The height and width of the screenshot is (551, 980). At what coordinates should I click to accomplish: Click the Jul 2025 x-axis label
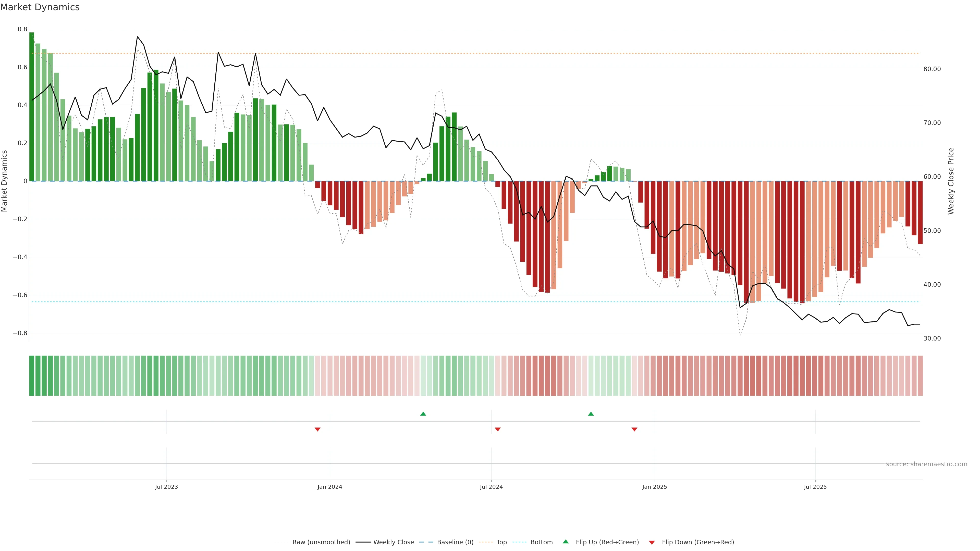pos(815,487)
